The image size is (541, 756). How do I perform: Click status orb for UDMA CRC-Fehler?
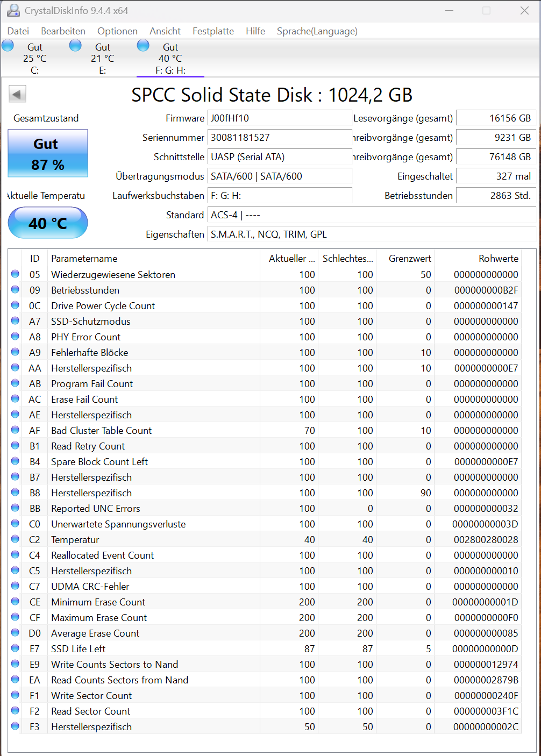point(15,586)
